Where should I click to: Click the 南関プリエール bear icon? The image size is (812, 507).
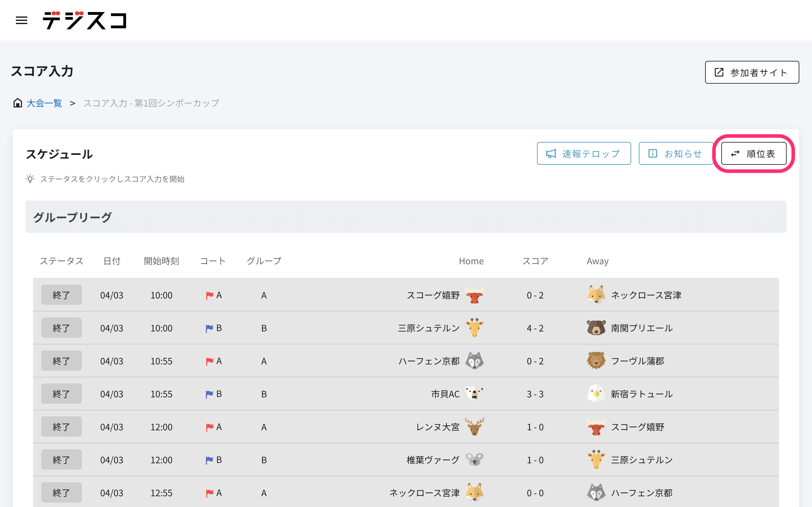[596, 328]
